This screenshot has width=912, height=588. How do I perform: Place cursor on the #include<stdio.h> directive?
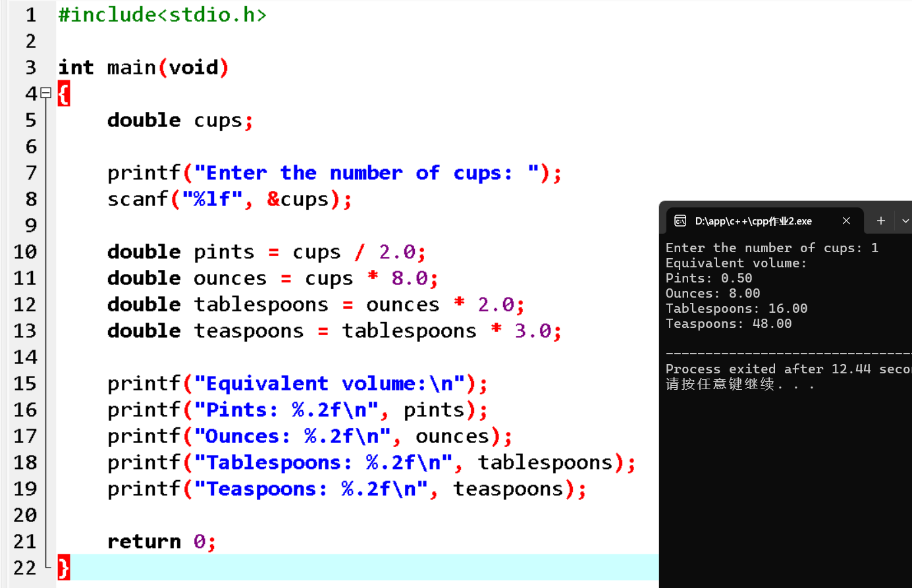point(161,14)
